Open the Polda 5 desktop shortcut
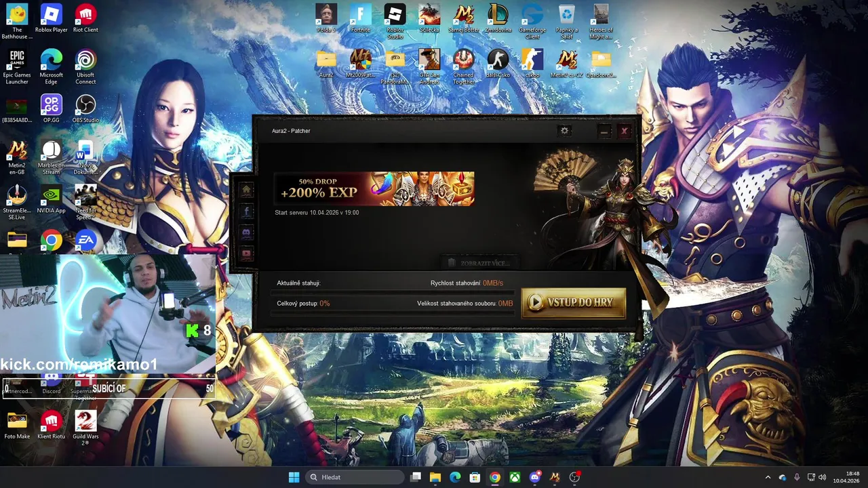The width and height of the screenshot is (868, 488). [x=326, y=18]
